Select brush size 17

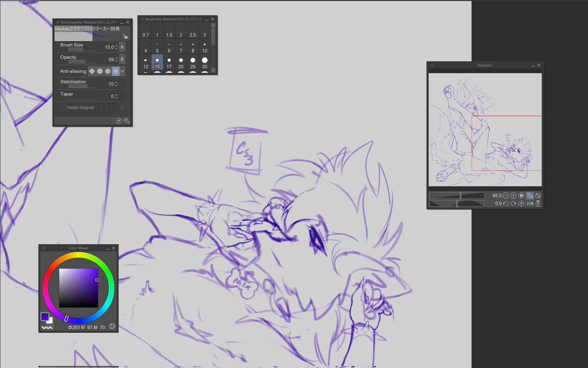point(169,63)
